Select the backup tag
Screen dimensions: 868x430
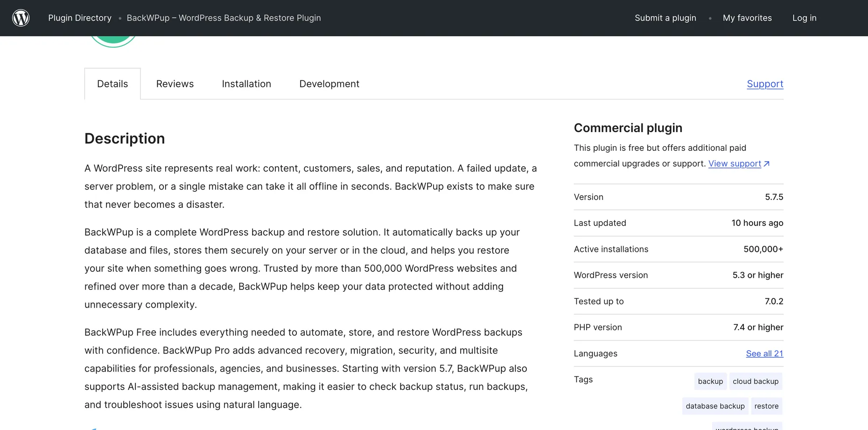pos(710,381)
